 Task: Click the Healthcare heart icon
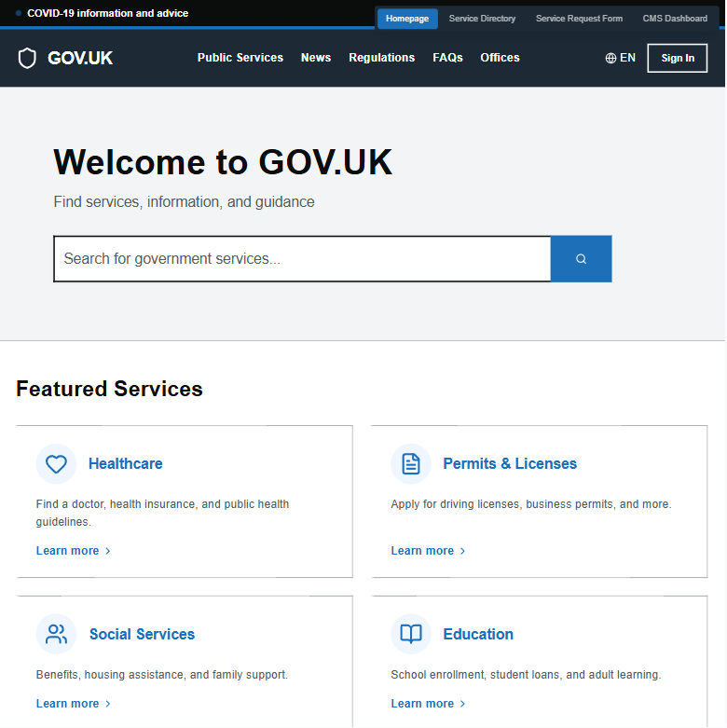click(56, 464)
